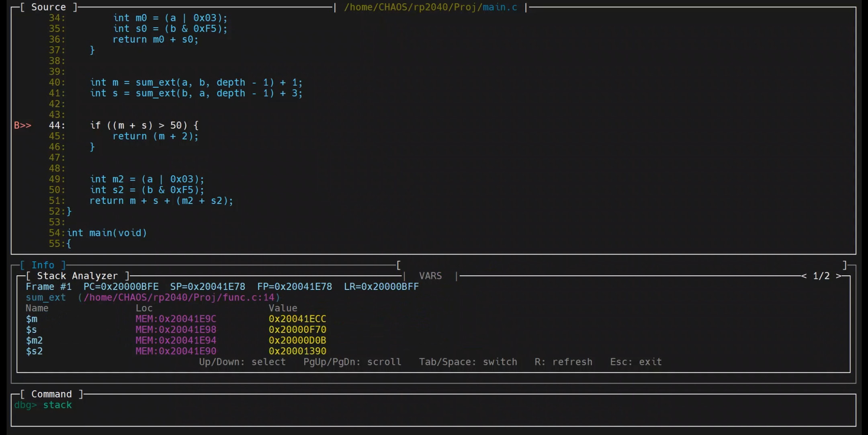Select the $s2 variable row
The width and height of the screenshot is (868, 435).
[x=34, y=351]
